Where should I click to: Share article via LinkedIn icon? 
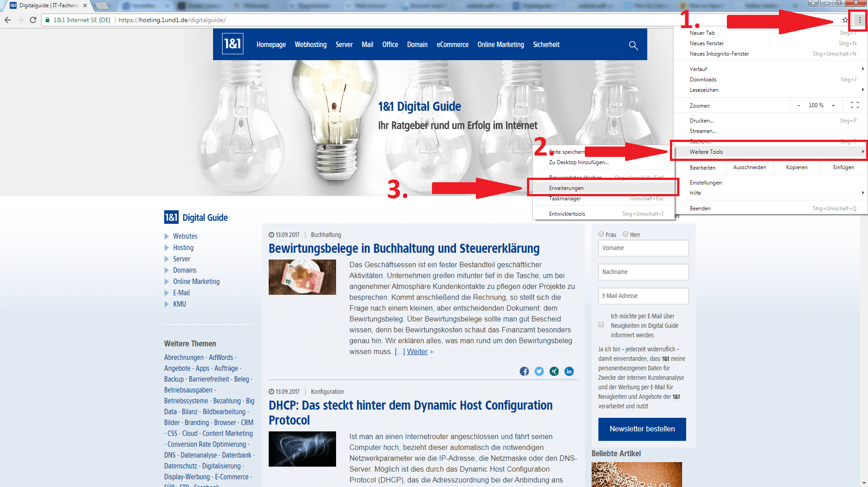point(569,371)
